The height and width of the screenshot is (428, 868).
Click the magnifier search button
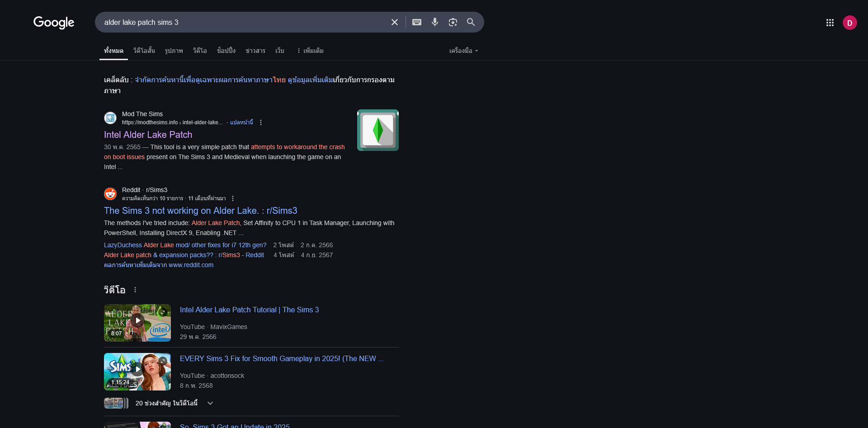471,22
